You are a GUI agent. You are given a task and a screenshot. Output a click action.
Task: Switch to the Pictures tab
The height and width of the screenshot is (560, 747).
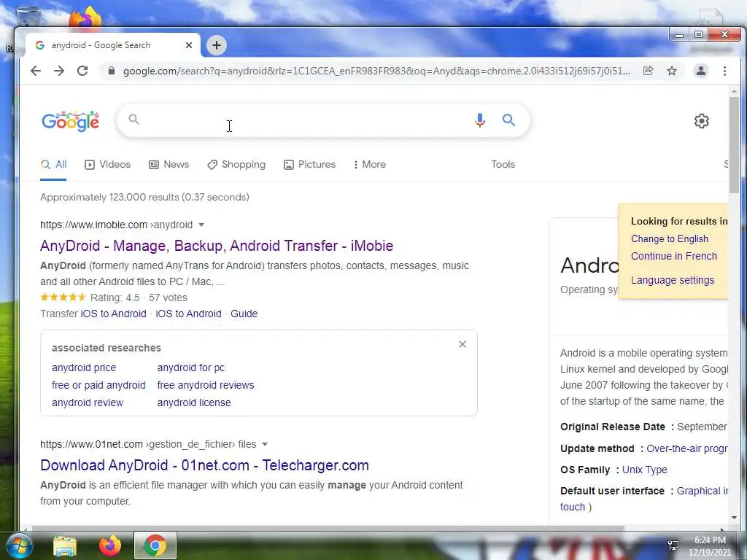309,164
